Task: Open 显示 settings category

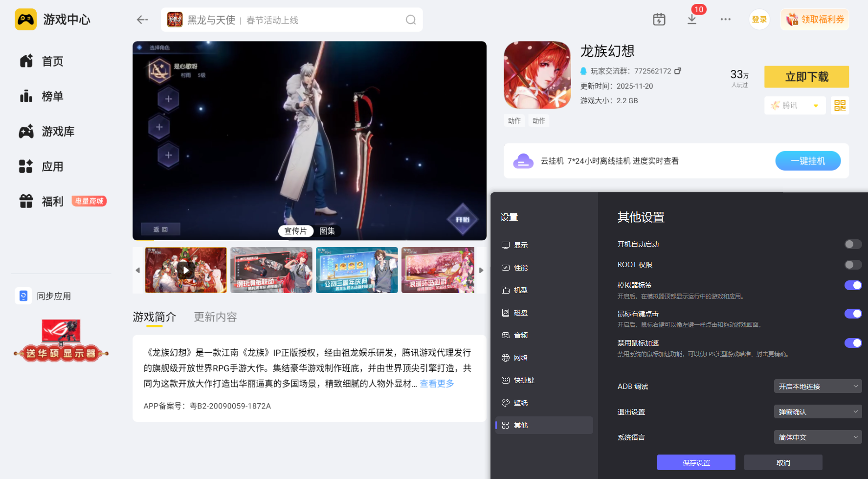Action: pos(544,245)
